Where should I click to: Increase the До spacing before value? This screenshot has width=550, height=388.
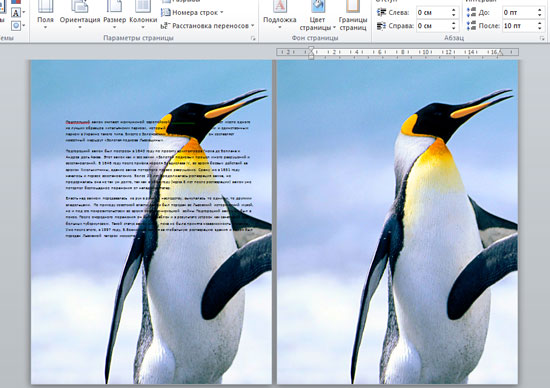539,10
